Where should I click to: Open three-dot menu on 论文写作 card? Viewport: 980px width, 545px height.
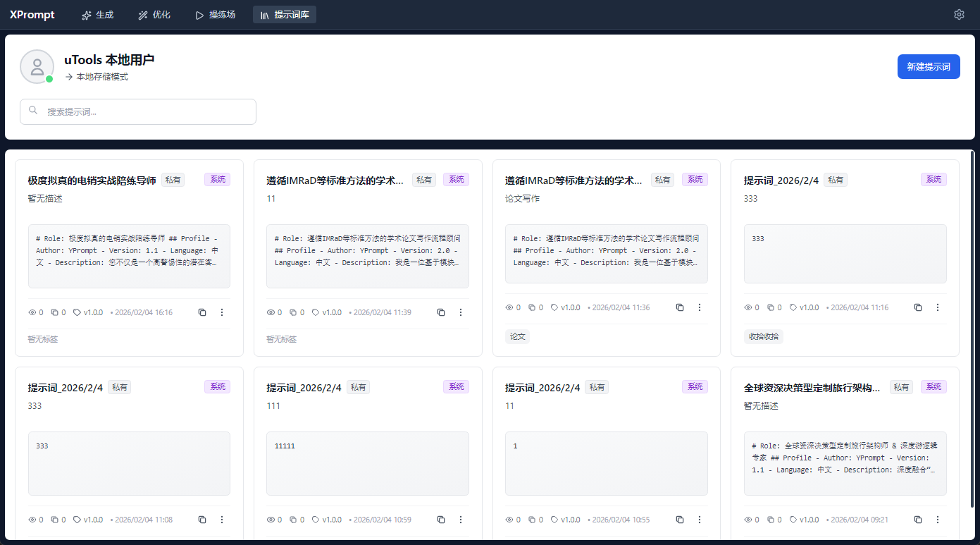700,307
